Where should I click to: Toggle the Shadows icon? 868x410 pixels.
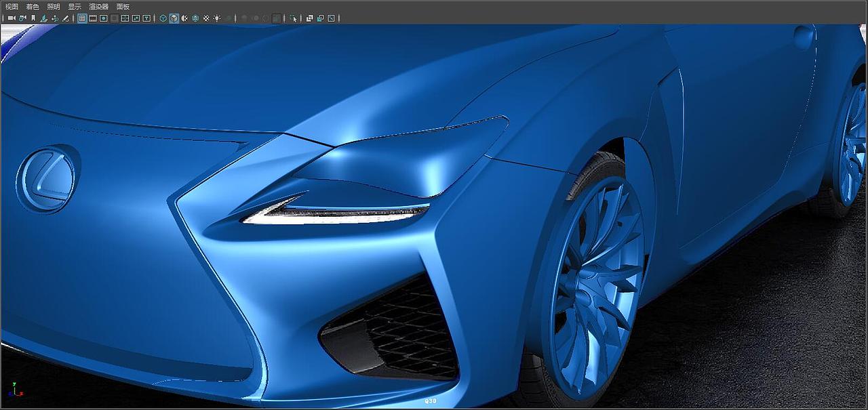pos(229,18)
